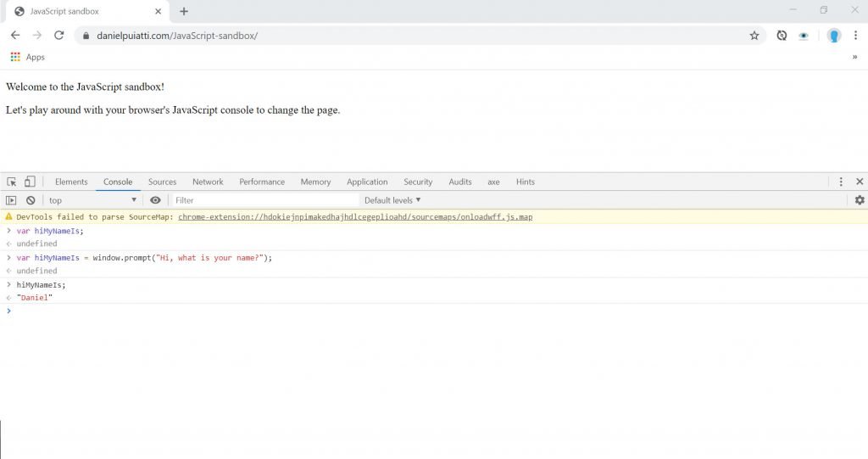Viewport: 868px width, 459px height.
Task: Switch to the Security tab
Action: coord(418,182)
